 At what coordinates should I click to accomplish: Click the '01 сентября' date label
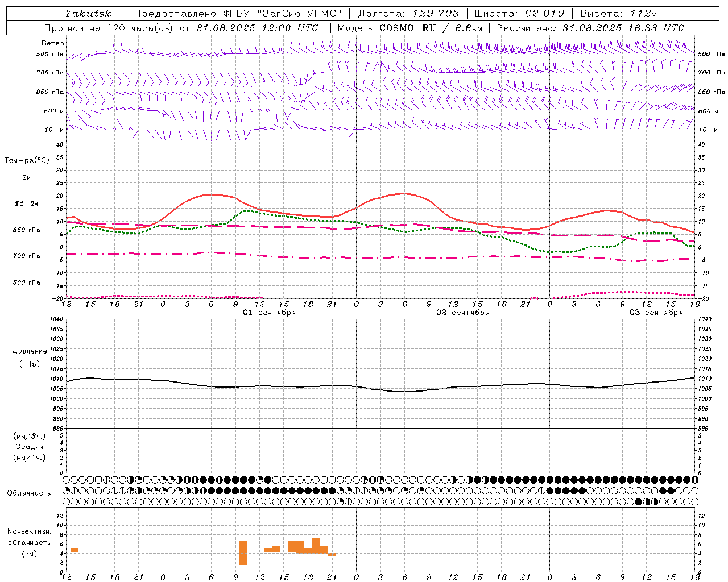pos(270,313)
